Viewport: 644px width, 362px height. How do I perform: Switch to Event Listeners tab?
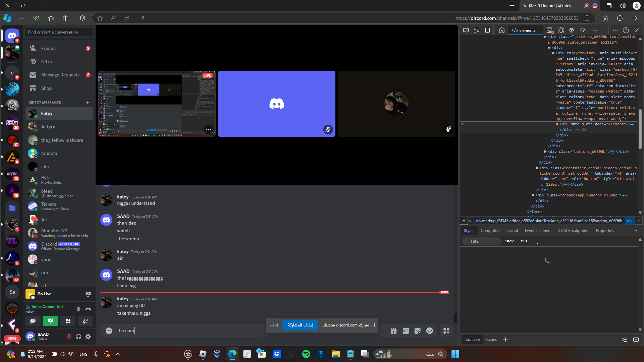538,231
